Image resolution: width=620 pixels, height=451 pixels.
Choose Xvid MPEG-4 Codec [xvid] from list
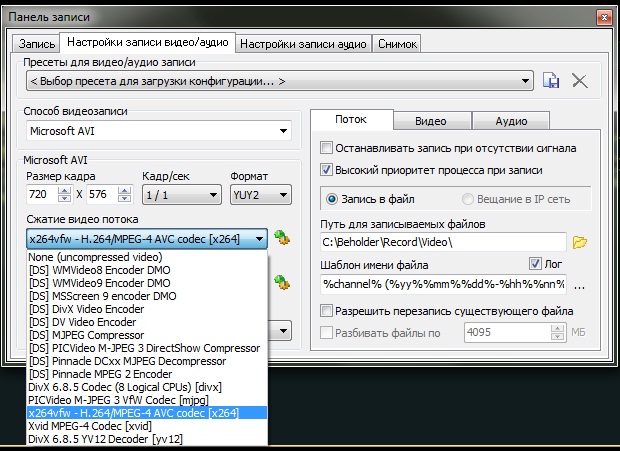click(90, 425)
